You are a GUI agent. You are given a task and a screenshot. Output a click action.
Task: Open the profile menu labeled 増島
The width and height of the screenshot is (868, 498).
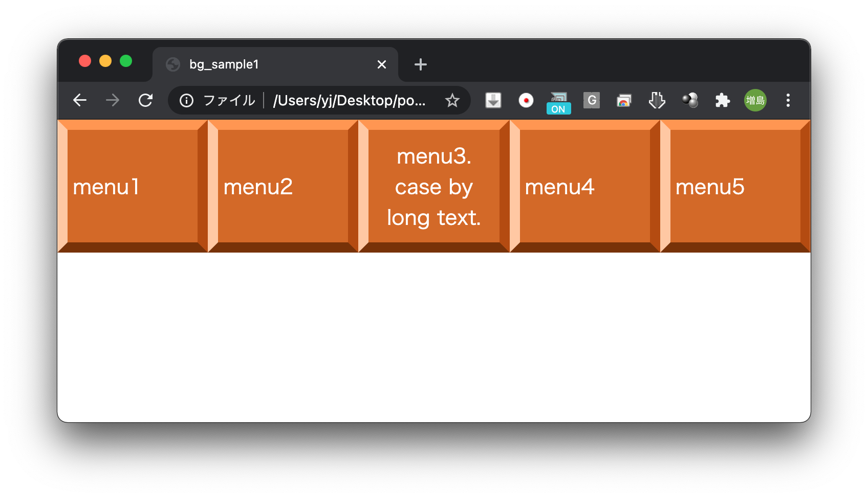tap(755, 100)
